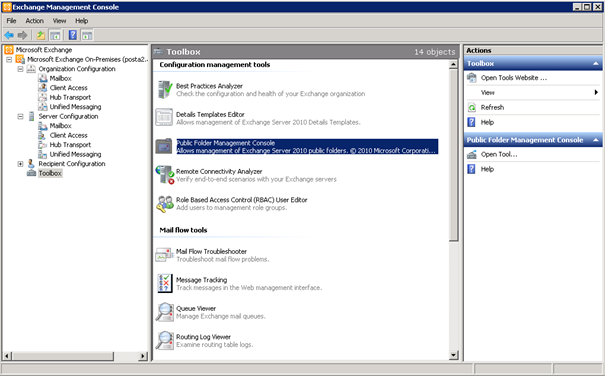Select Hub Transport under Server Configuration
The width and height of the screenshot is (605, 376).
pyautogui.click(x=70, y=145)
